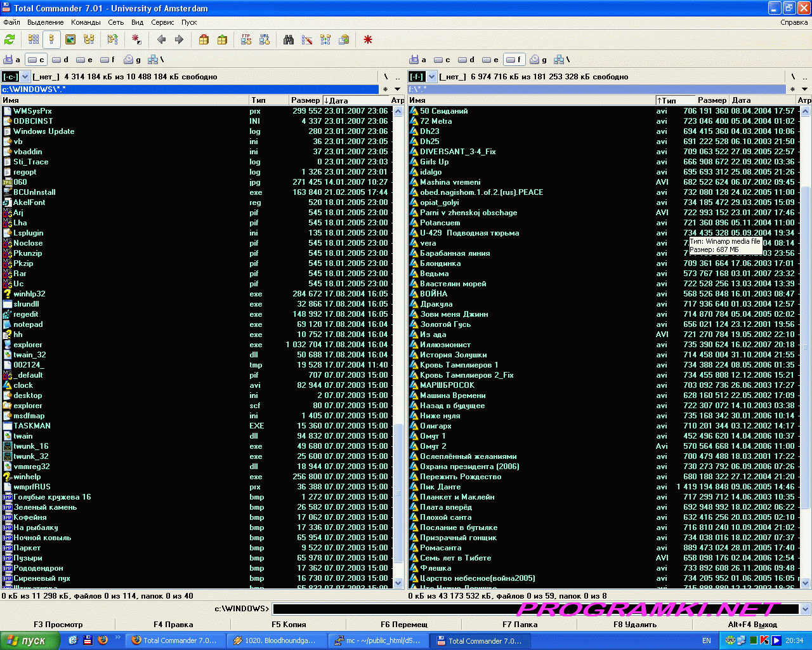Open left panel drive dropdown [-c-]

click(x=25, y=77)
